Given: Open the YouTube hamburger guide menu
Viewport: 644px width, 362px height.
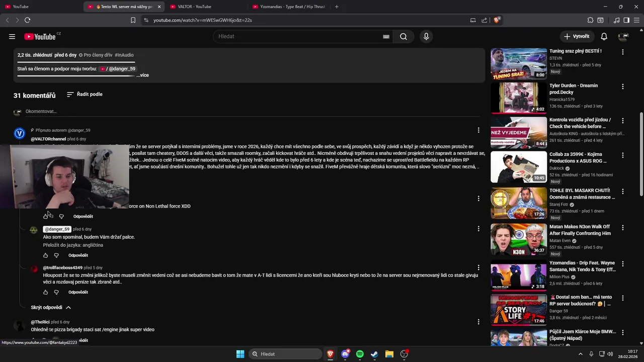Looking at the screenshot, I should click(12, 36).
